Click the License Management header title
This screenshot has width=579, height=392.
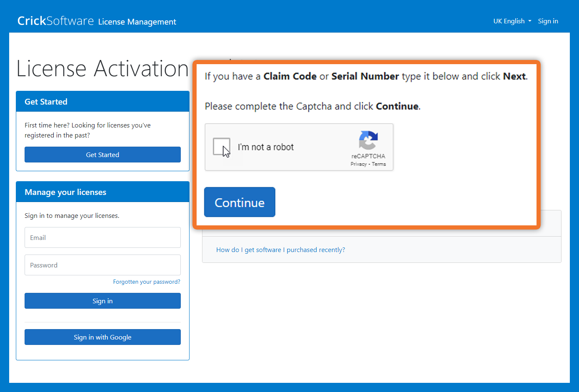point(137,22)
